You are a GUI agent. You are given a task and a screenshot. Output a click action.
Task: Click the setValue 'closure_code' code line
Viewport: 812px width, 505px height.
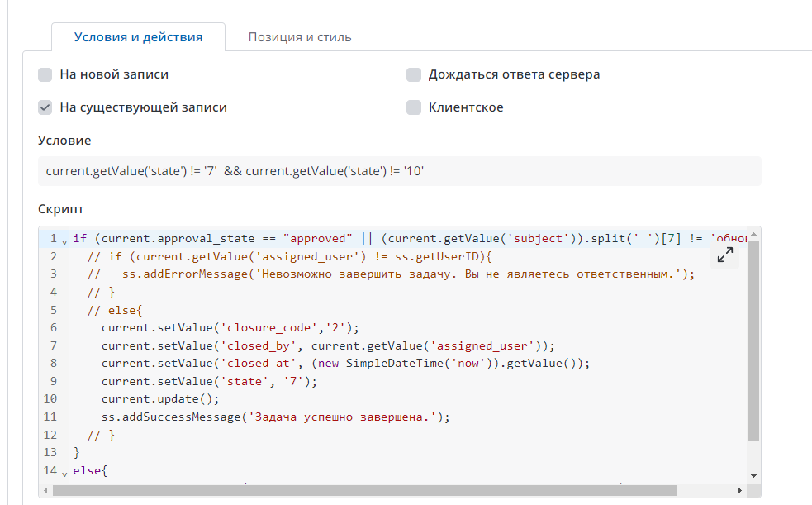(230, 327)
